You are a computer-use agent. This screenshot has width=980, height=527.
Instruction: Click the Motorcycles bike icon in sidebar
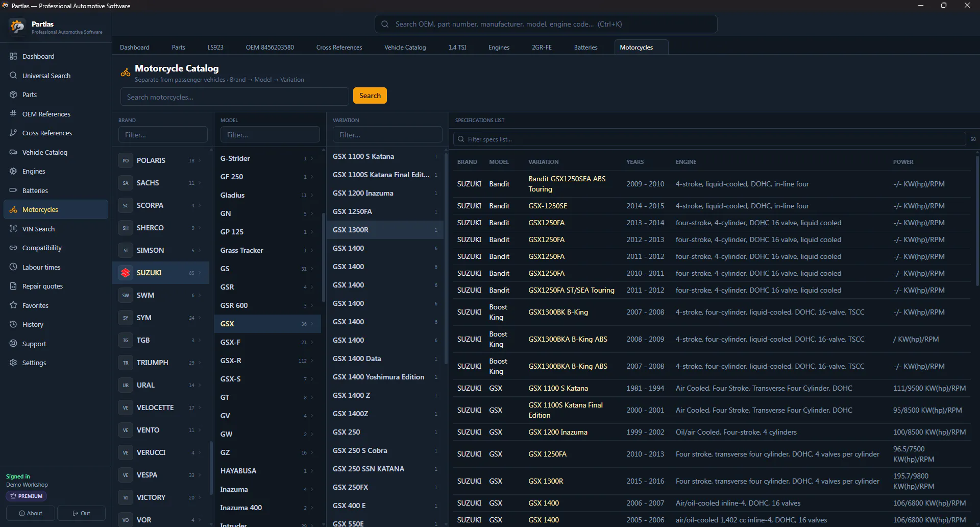[x=13, y=209]
